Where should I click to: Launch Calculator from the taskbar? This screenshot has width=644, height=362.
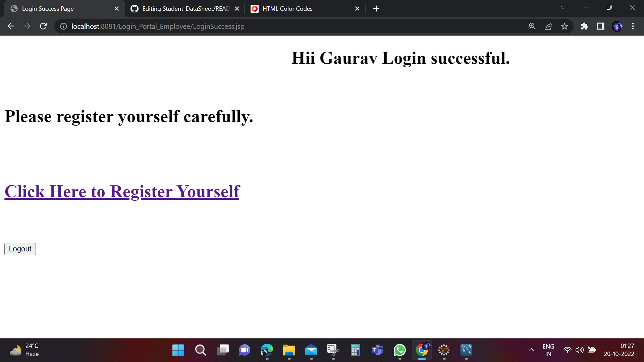pyautogui.click(x=355, y=350)
